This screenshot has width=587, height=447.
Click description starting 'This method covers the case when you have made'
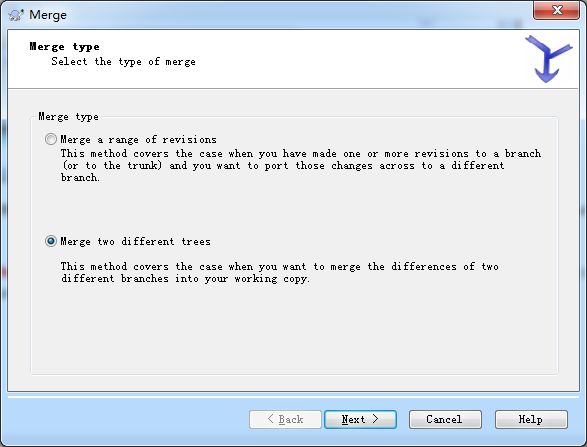coord(301,165)
